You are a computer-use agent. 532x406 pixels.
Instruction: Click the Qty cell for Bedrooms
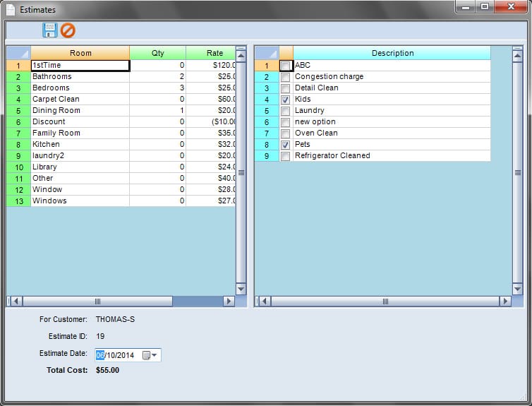(157, 88)
